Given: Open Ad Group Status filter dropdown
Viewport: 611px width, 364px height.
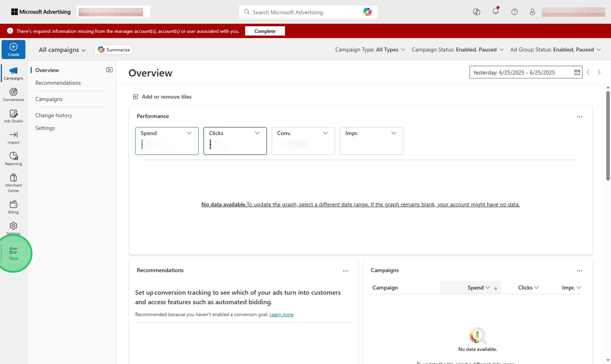Looking at the screenshot, I should pyautogui.click(x=555, y=50).
